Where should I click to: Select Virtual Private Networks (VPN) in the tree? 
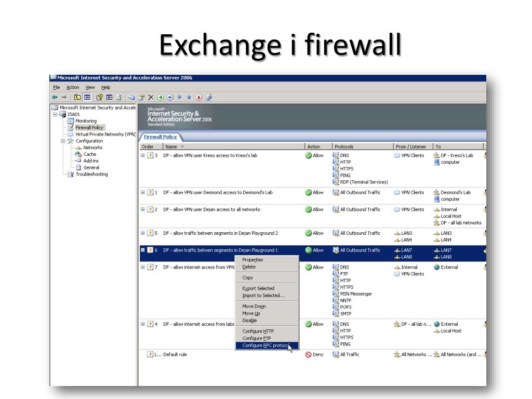pyautogui.click(x=105, y=135)
